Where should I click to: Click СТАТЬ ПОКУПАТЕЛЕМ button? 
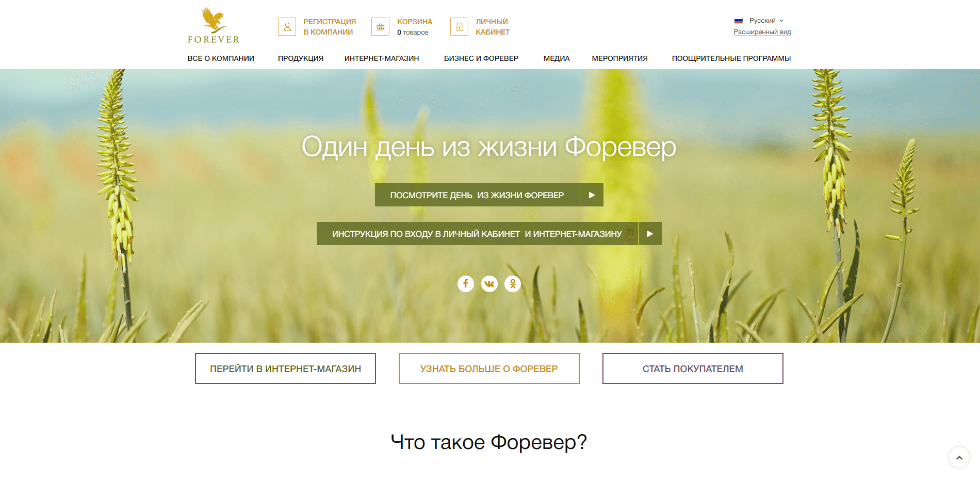tap(692, 368)
